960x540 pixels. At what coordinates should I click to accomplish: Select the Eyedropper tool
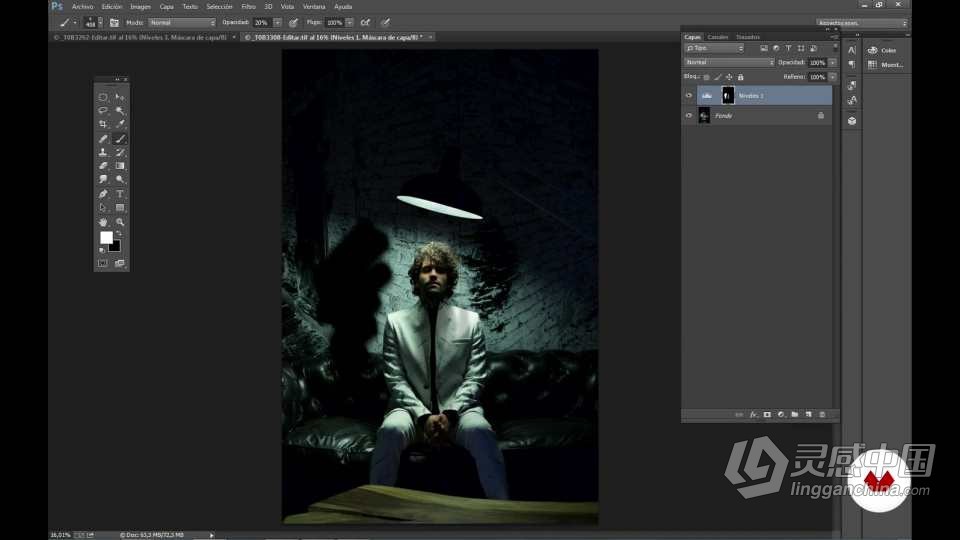pos(120,124)
